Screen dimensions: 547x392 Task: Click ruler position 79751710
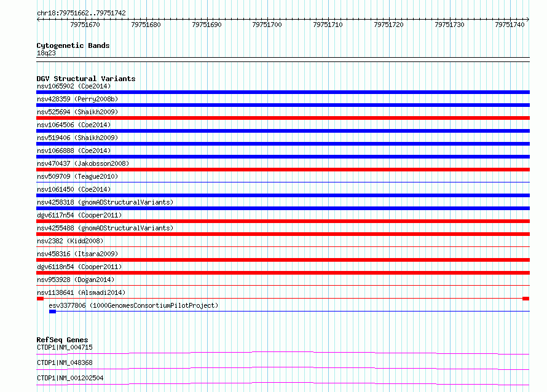[328, 25]
